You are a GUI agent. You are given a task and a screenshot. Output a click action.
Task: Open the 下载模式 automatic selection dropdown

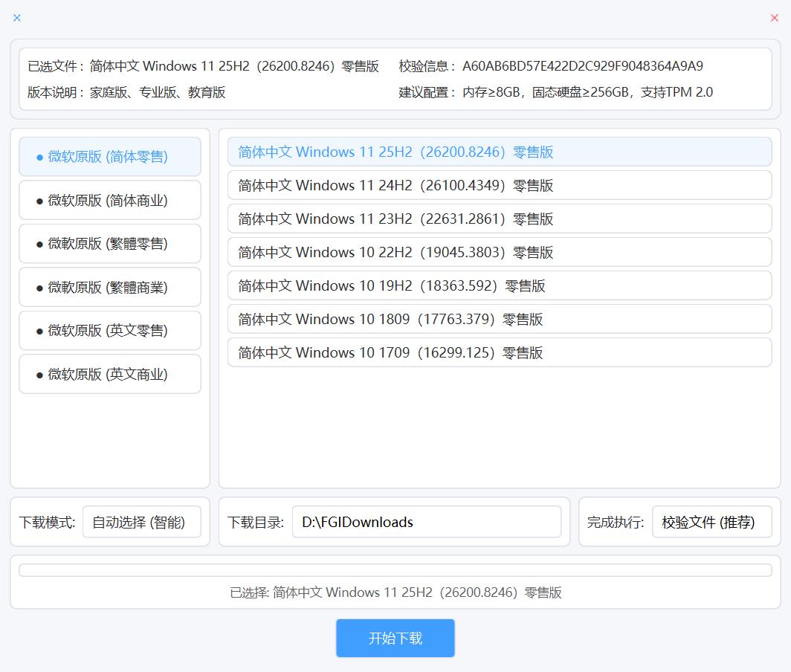pos(141,522)
